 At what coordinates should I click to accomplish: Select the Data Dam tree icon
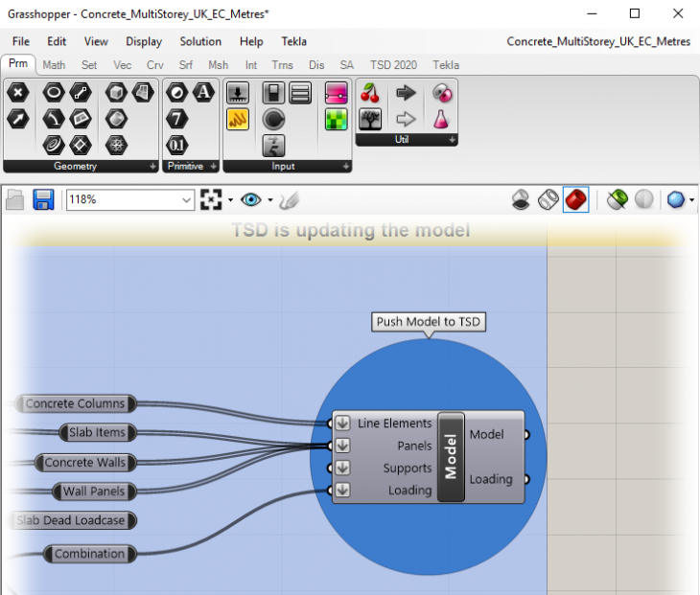(x=370, y=119)
